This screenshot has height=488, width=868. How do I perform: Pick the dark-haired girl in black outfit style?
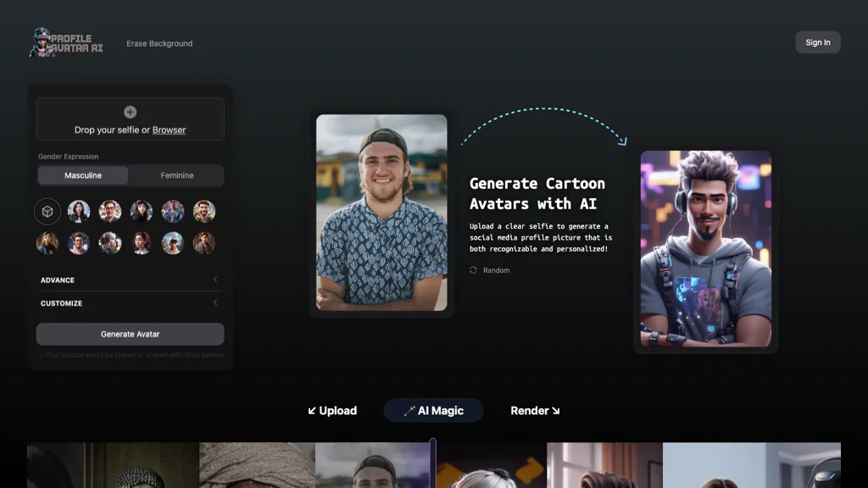point(142,211)
